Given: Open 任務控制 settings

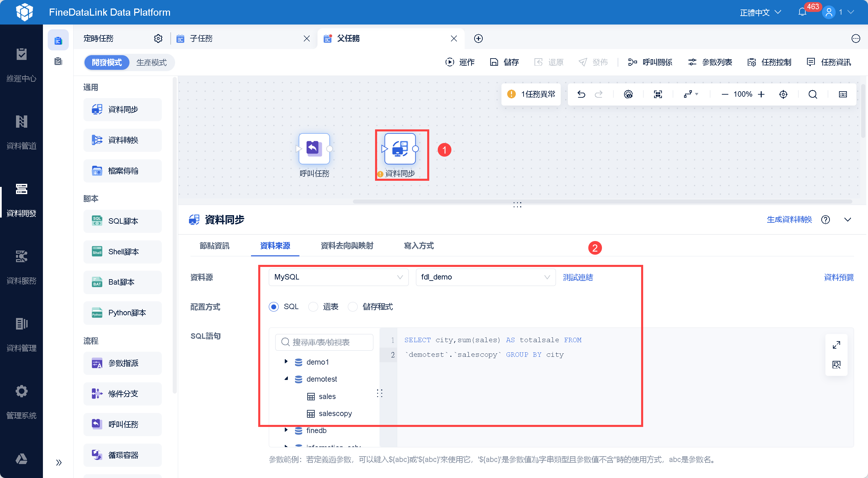Looking at the screenshot, I should pyautogui.click(x=769, y=62).
